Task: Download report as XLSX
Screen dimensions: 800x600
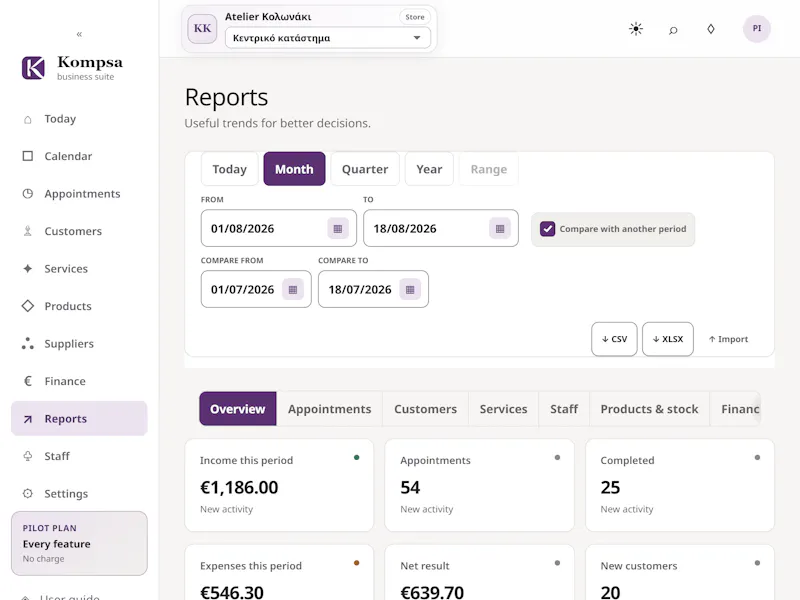Action: 667,339
